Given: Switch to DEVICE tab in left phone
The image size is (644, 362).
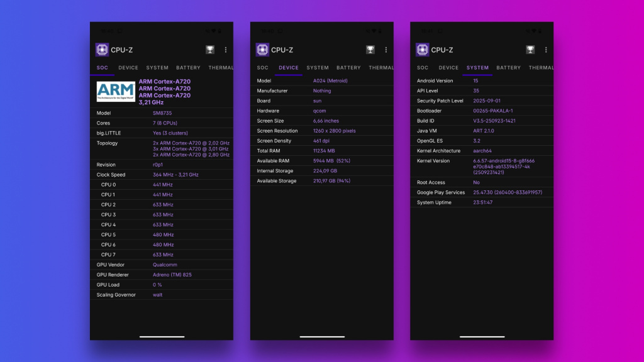Looking at the screenshot, I should [x=128, y=68].
